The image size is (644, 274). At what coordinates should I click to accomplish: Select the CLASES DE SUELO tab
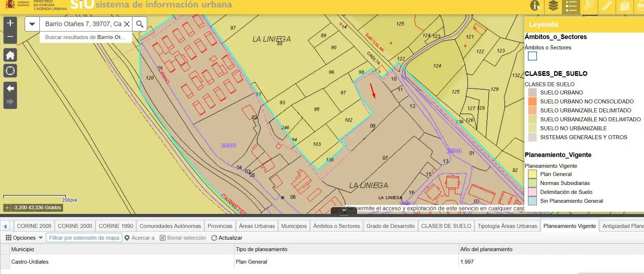446,226
